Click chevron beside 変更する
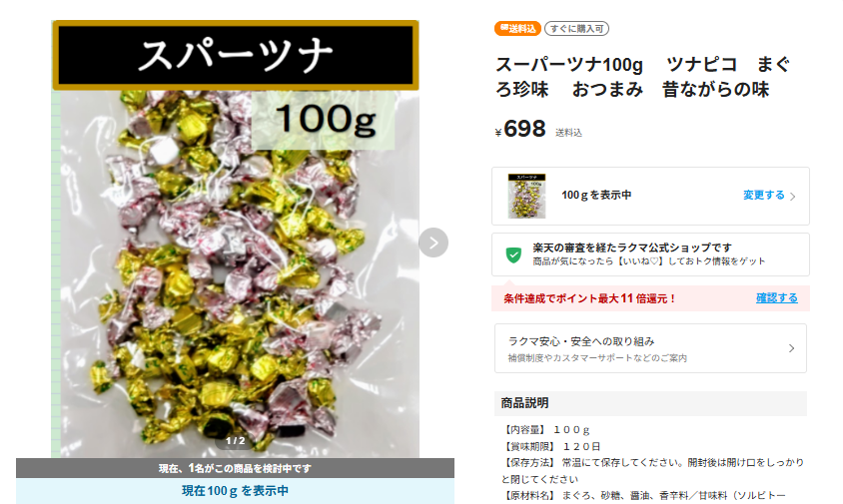Image resolution: width=843 pixels, height=504 pixels. (792, 197)
